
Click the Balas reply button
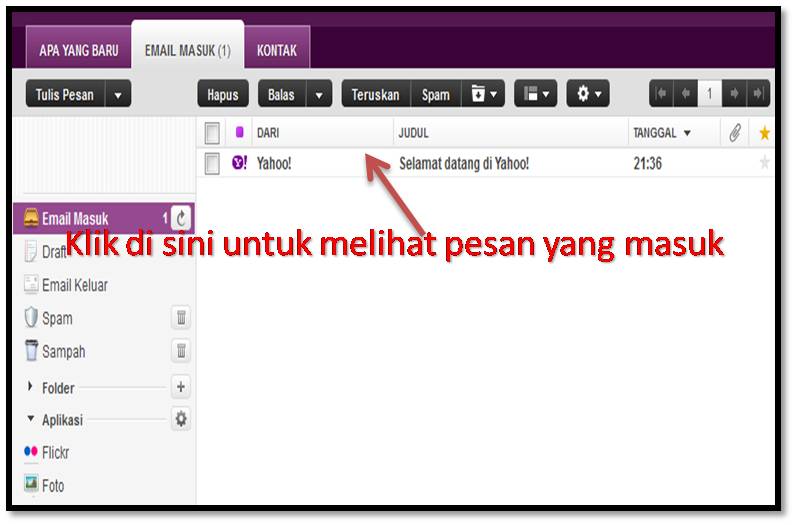pos(282,94)
